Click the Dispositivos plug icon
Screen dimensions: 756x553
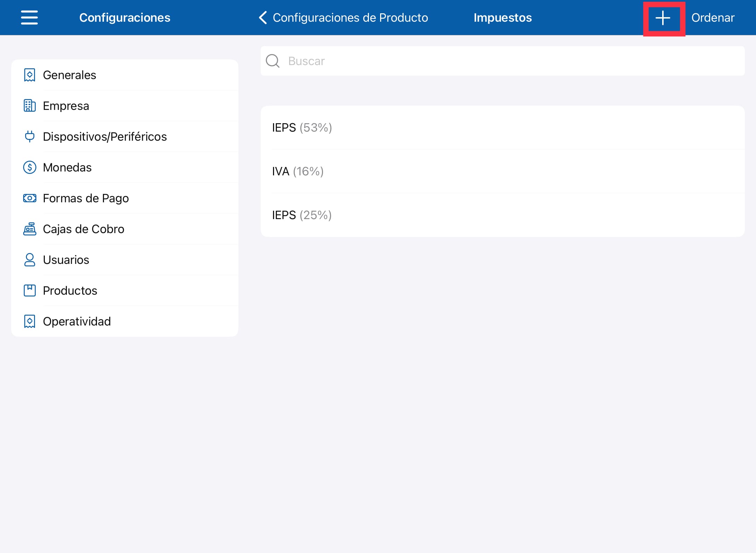[x=30, y=136]
